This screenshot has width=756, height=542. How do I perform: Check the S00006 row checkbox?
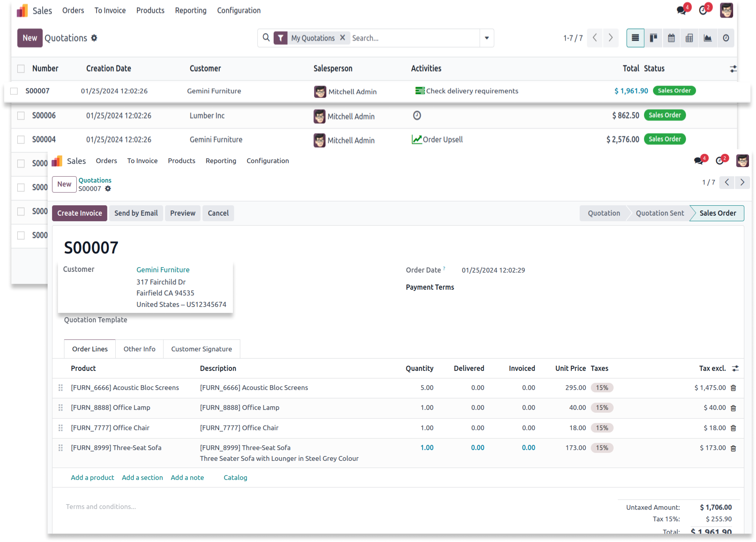tap(21, 116)
